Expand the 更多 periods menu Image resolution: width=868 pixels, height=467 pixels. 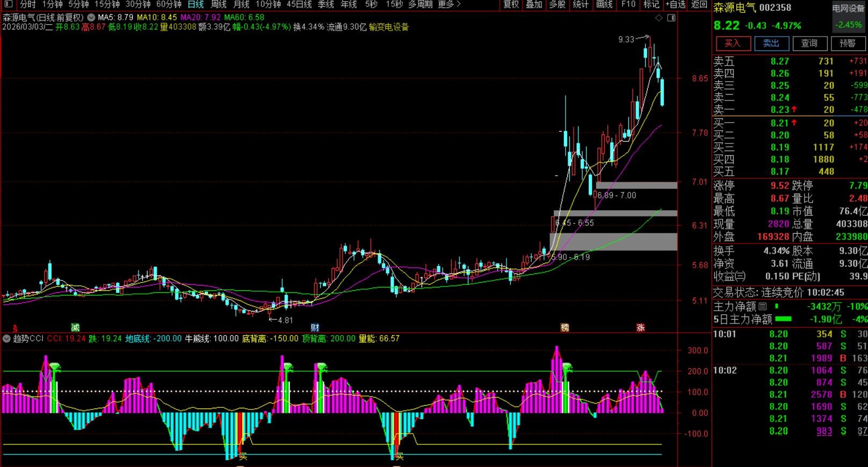[x=449, y=4]
